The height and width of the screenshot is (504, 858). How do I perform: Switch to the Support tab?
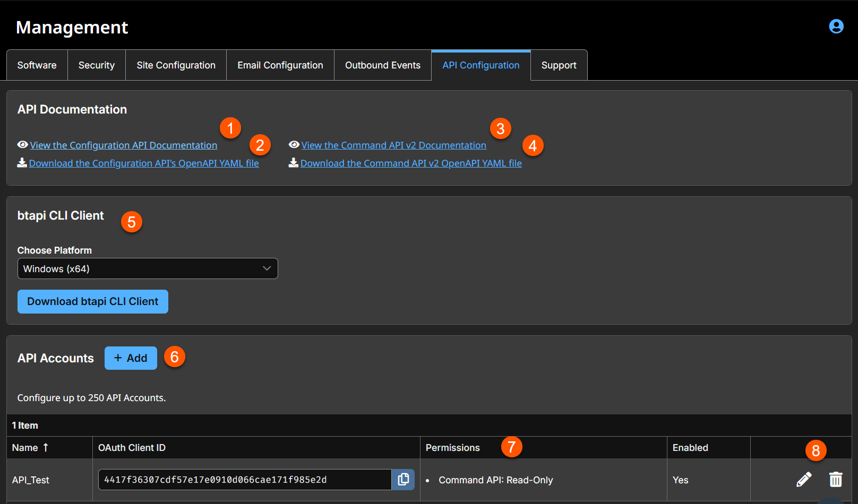(x=559, y=65)
